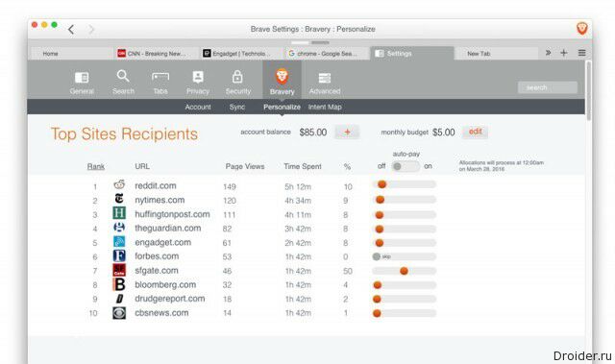Click the drudgereport.com favicon
The height and width of the screenshot is (364, 615).
pos(119,299)
